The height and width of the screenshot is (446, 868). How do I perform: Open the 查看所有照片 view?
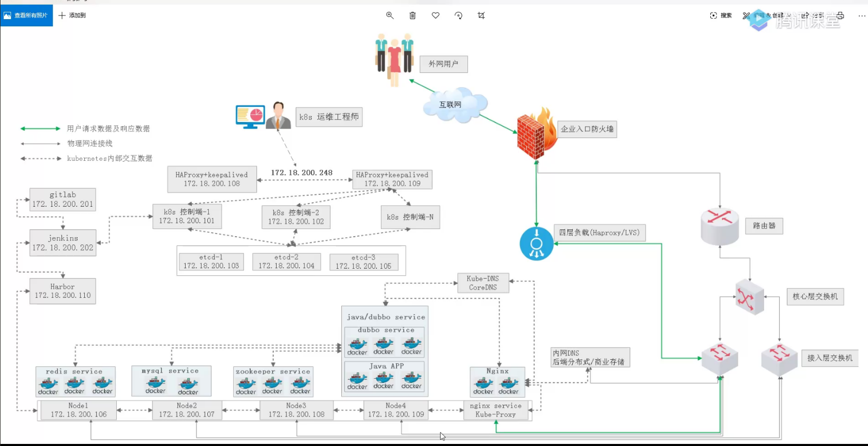pyautogui.click(x=26, y=16)
